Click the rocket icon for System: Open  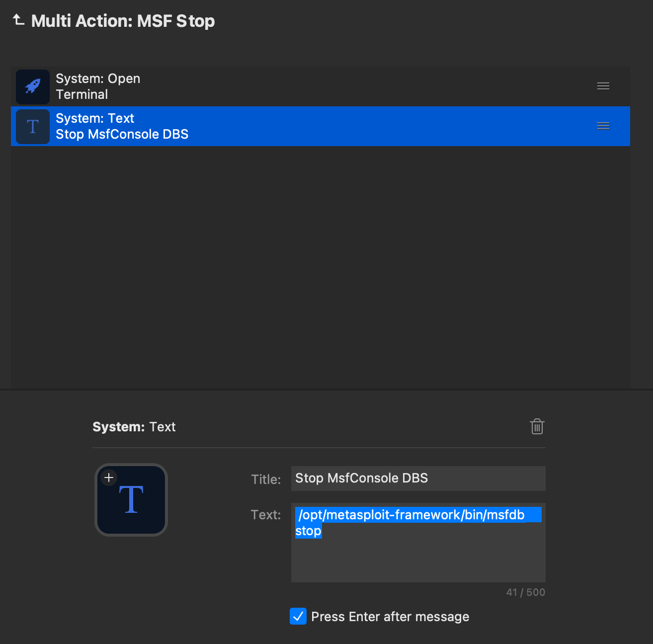(33, 86)
